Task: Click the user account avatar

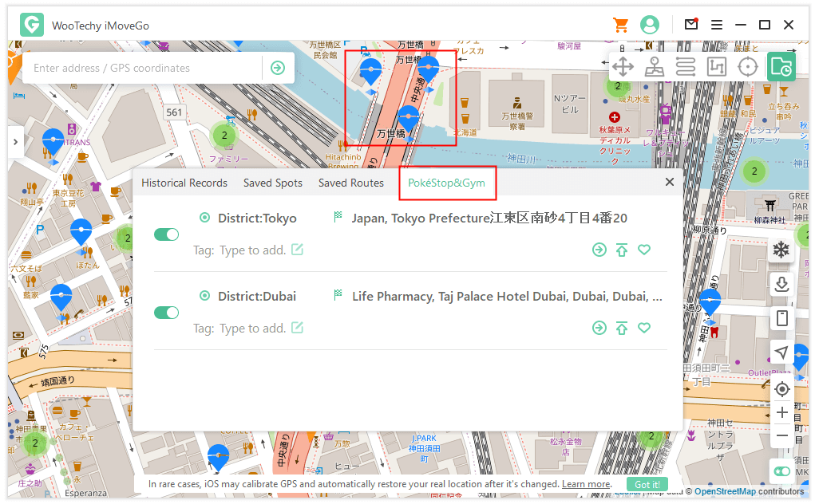Action: click(650, 25)
